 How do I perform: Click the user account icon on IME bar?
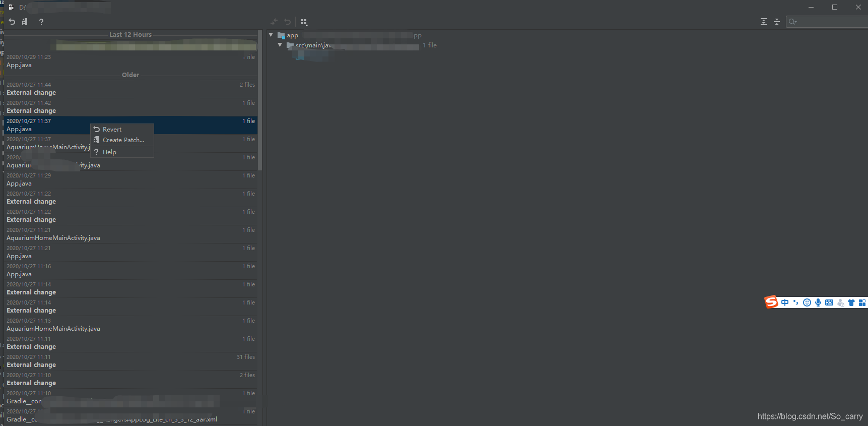(x=840, y=302)
